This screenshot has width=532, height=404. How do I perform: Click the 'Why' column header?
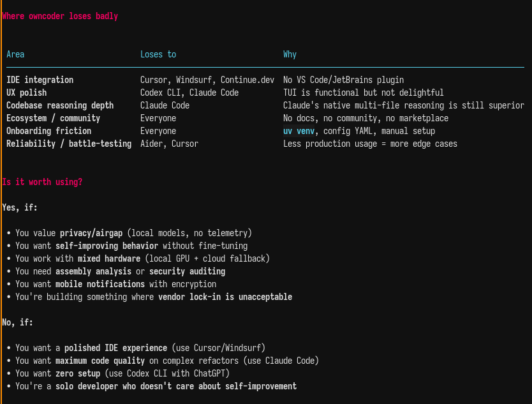(290, 54)
